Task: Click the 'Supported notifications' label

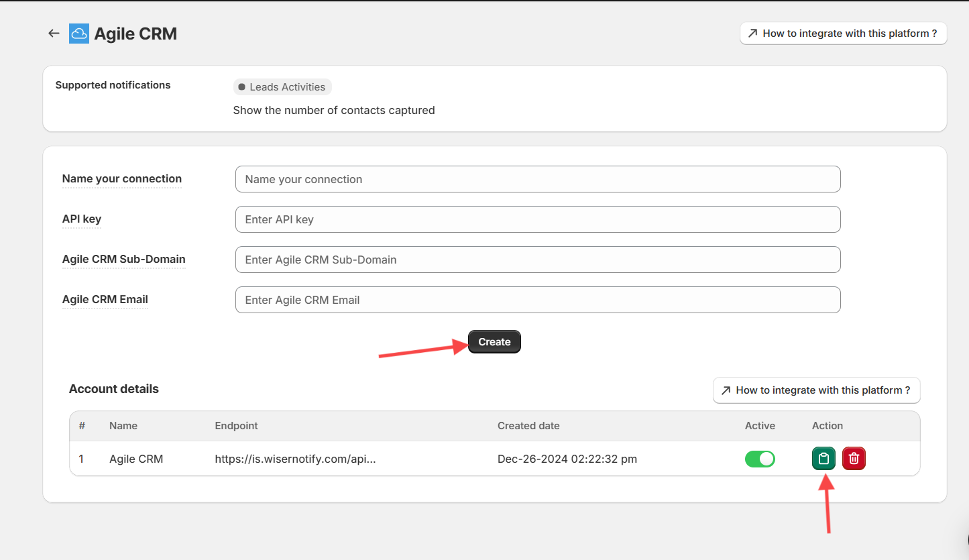Action: coord(113,85)
